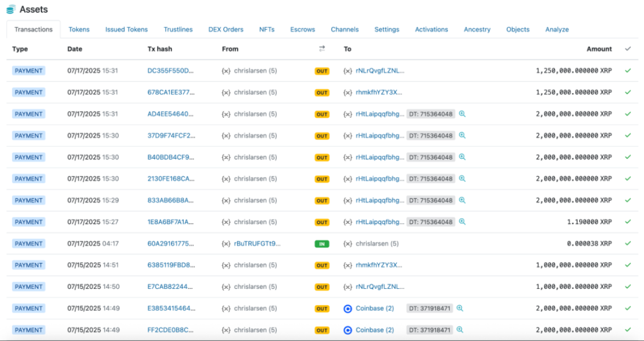Viewport: 644px width, 341px height.
Task: Switch to the Trustlines tab
Action: [x=178, y=30]
